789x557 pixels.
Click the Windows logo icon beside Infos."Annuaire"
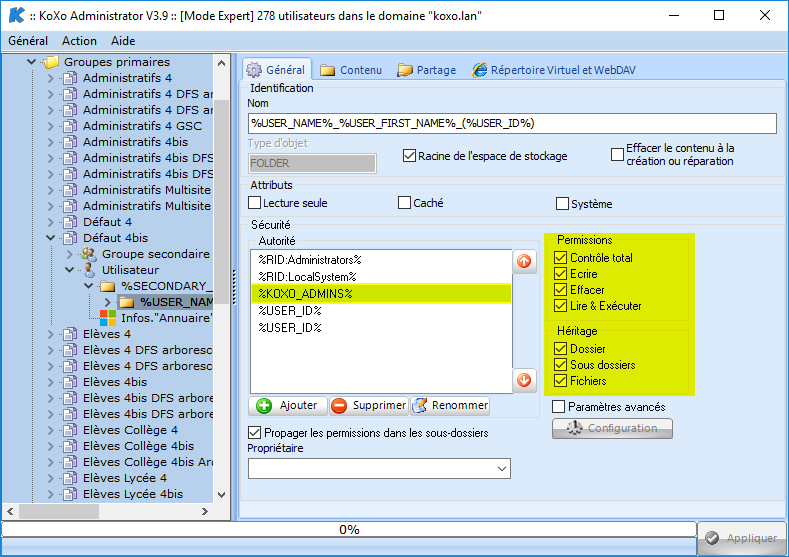pyautogui.click(x=108, y=318)
